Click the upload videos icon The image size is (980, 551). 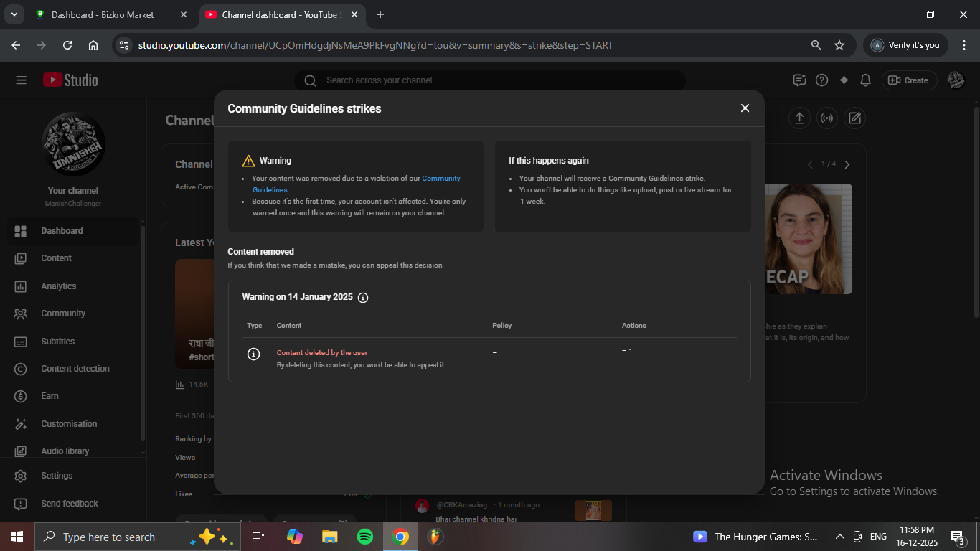[x=799, y=118]
